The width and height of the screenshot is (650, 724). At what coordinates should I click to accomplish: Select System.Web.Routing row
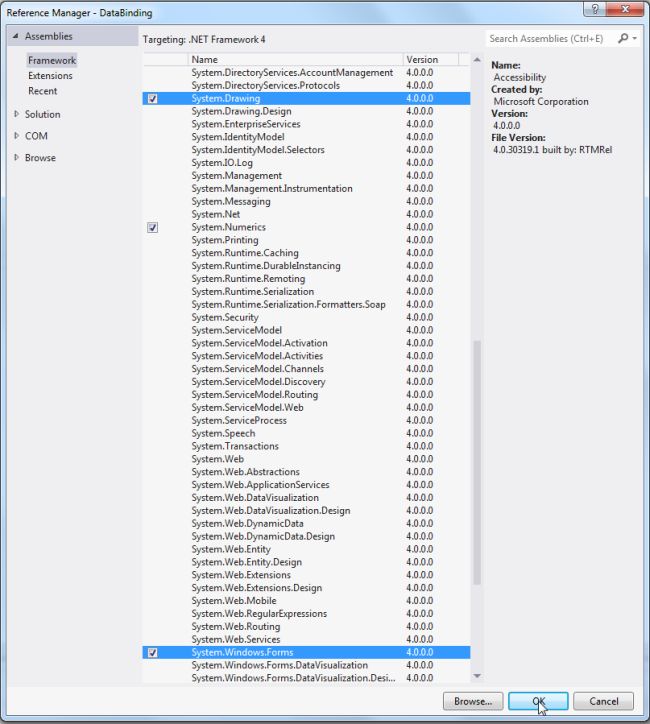point(306,627)
